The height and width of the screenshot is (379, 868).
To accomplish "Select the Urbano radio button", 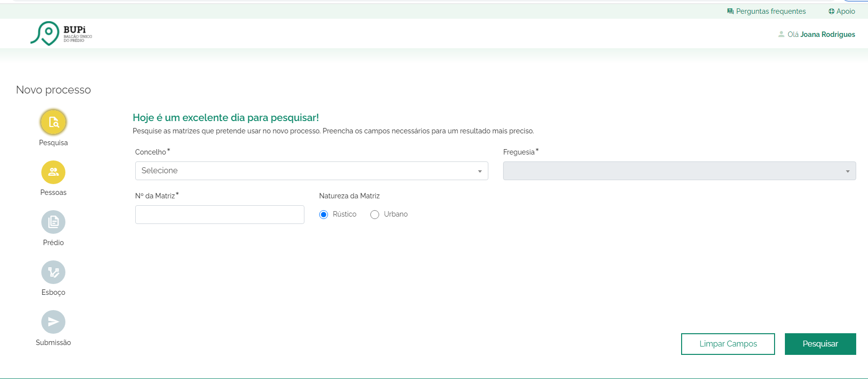I will coord(375,215).
